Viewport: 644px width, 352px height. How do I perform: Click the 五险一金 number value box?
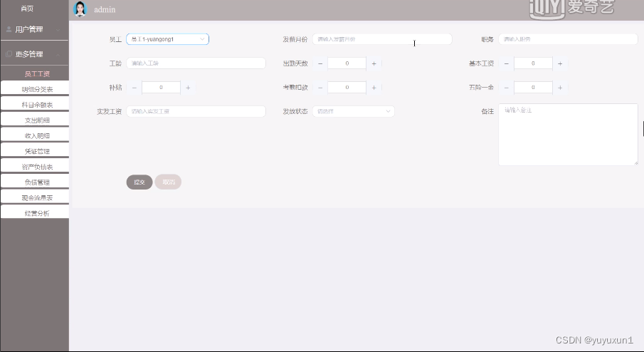tap(533, 88)
